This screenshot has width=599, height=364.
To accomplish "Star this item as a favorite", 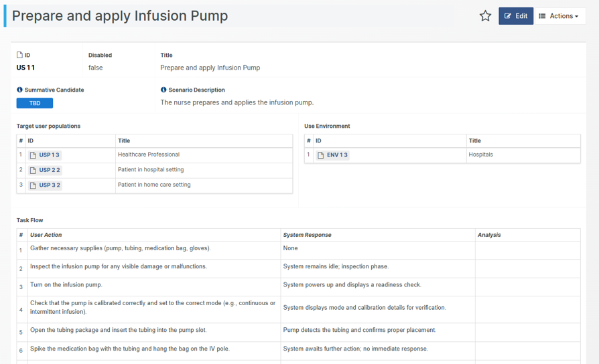I will (485, 16).
